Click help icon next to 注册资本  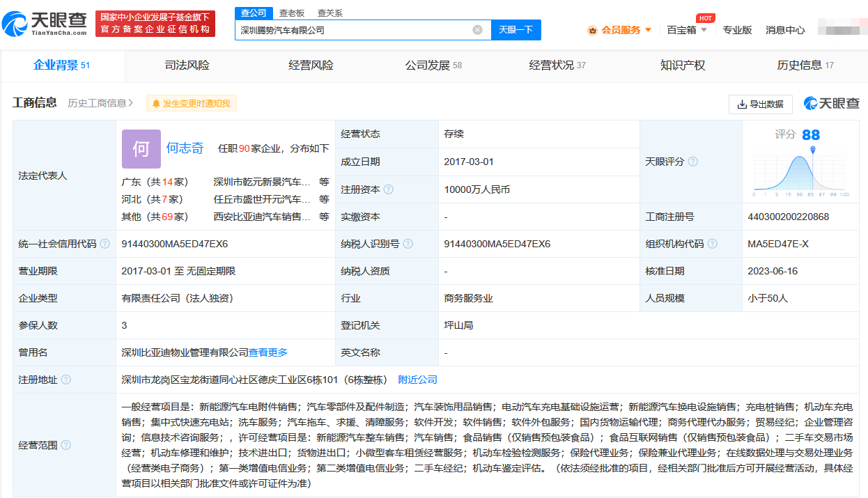[x=389, y=189]
